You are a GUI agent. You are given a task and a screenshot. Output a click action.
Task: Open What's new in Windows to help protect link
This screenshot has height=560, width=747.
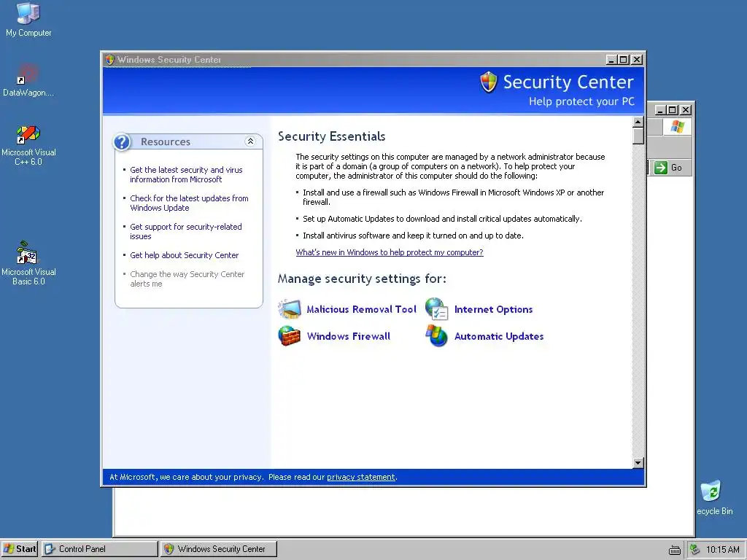[x=390, y=252]
